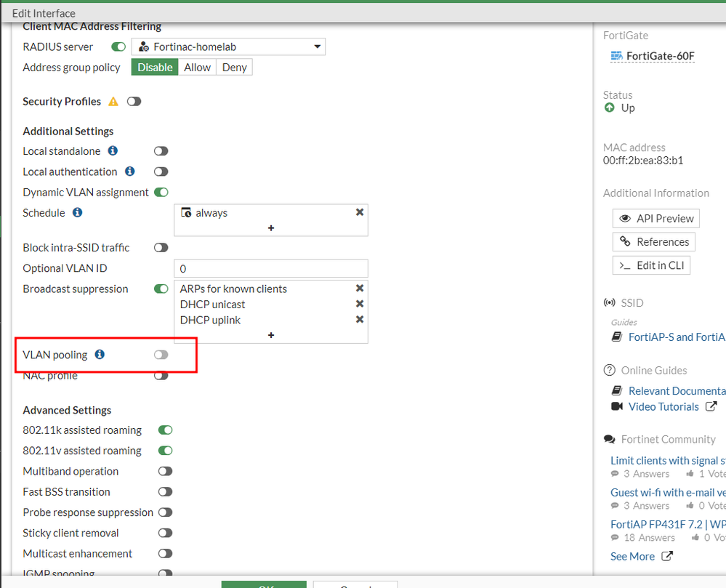This screenshot has width=726, height=588.
Task: Select Deny for Address group policy
Action: click(234, 67)
